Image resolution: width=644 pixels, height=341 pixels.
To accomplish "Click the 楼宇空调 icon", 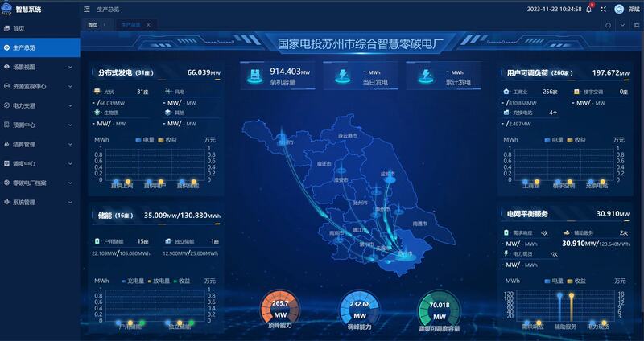I will (576, 91).
